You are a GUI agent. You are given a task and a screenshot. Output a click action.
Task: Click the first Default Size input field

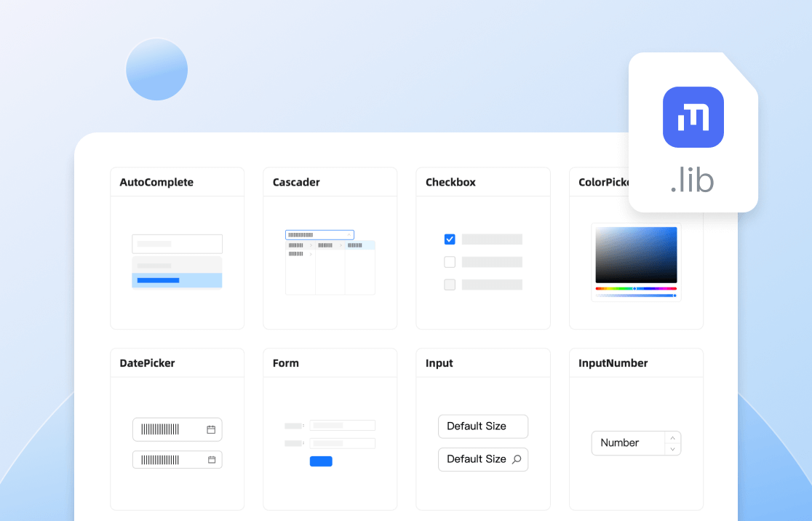(482, 426)
